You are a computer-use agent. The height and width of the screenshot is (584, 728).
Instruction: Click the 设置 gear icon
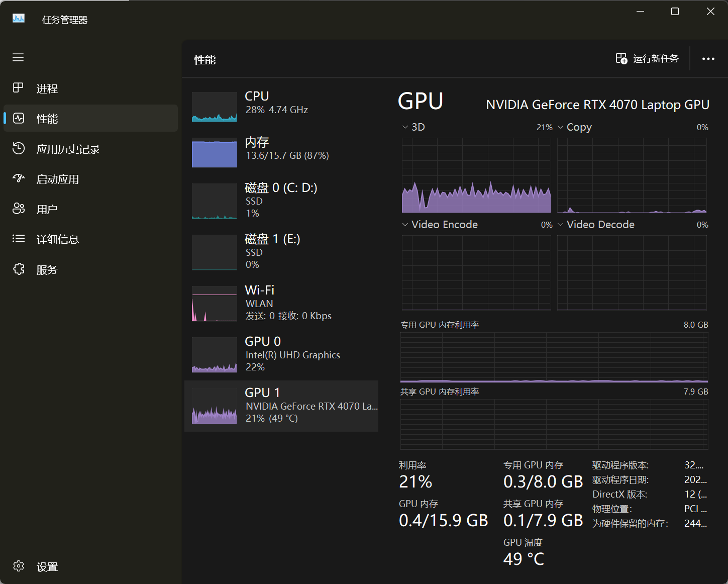point(19,566)
